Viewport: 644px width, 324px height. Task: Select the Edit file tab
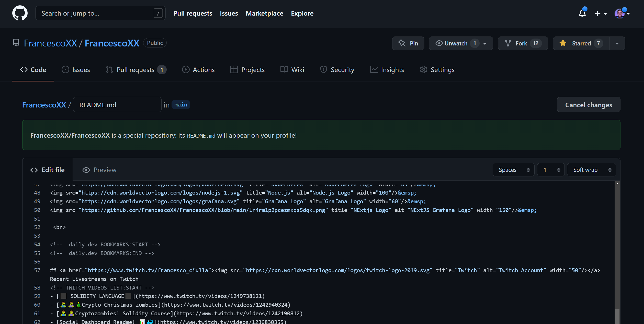[48, 170]
